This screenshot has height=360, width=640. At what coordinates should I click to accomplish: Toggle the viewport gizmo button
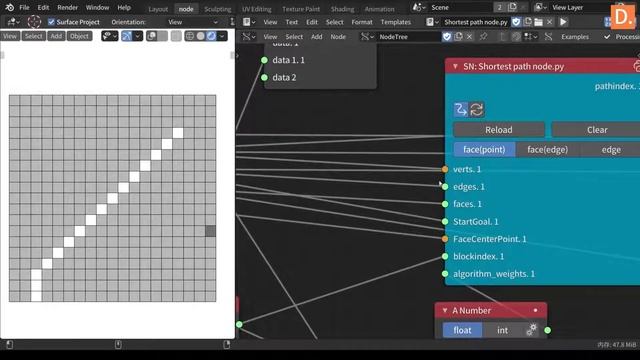[x=127, y=36]
